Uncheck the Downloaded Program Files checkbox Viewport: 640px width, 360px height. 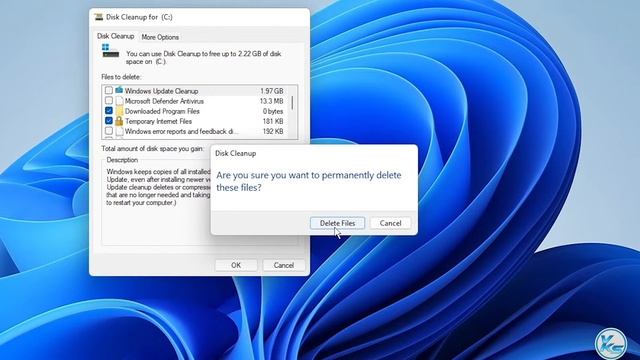click(109, 111)
